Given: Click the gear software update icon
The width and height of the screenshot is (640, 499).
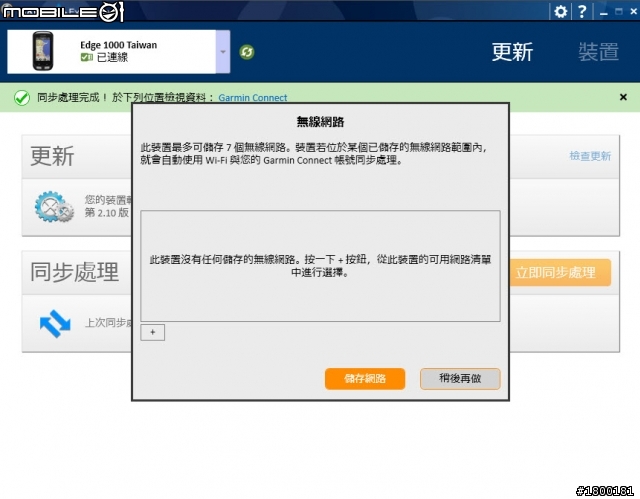Looking at the screenshot, I should point(54,207).
